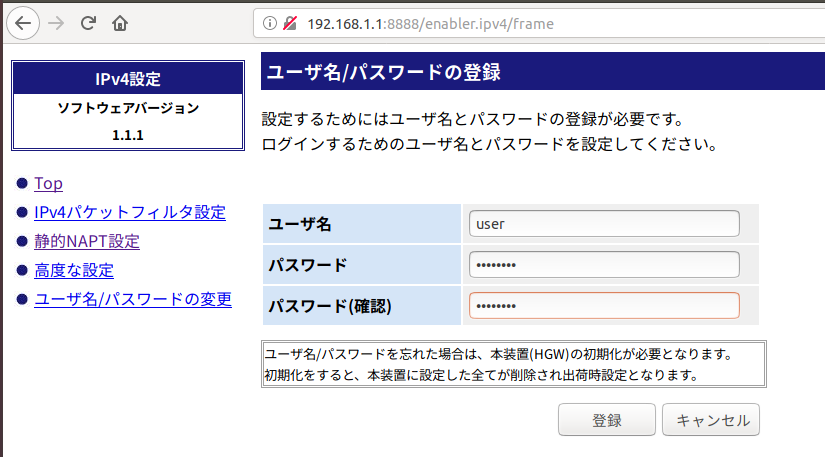Click the ユーザ名/パスワードの登録 page heading
Viewport: 825px width, 457px height.
384,72
